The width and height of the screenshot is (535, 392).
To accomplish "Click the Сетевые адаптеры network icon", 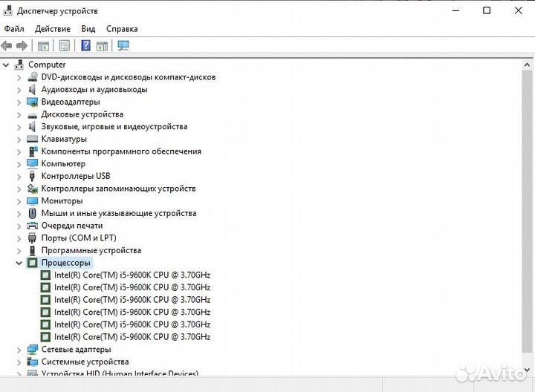I will (x=33, y=350).
